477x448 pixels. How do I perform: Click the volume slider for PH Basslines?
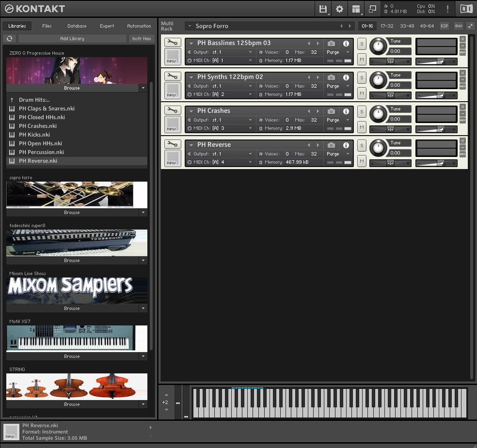[436, 62]
